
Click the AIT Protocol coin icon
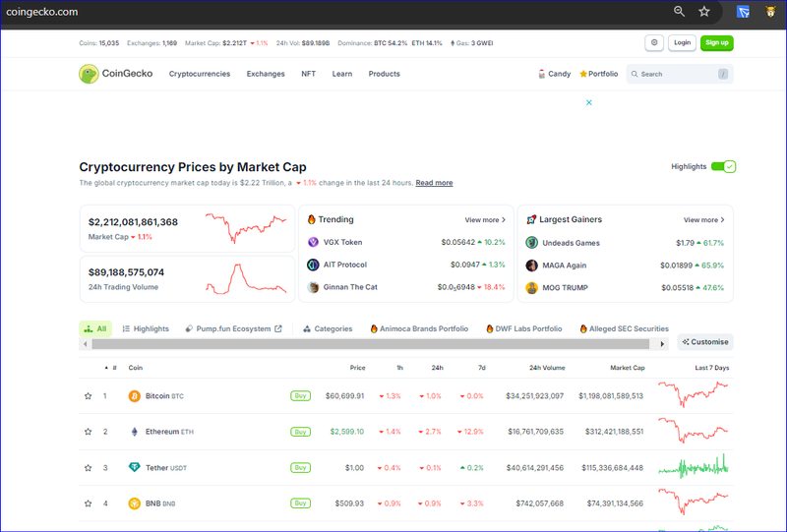(x=313, y=265)
